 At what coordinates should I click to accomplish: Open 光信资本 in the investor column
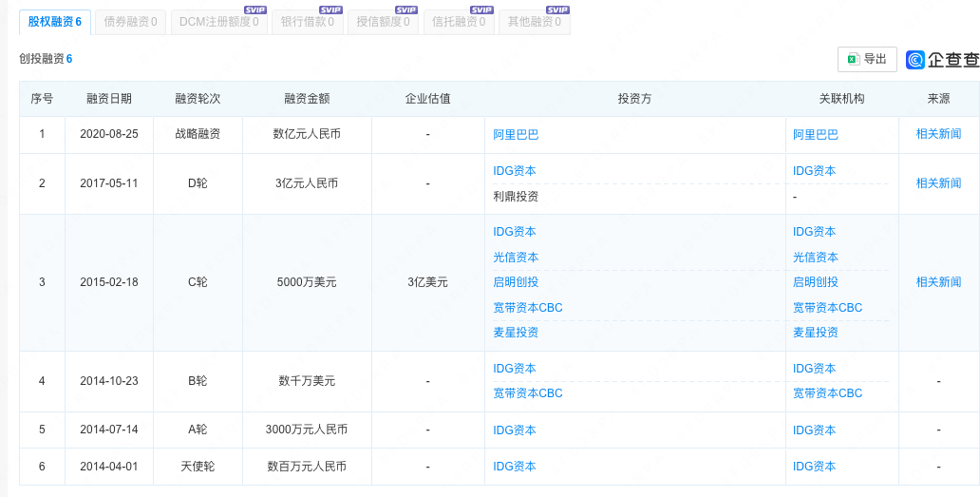pyautogui.click(x=516, y=258)
